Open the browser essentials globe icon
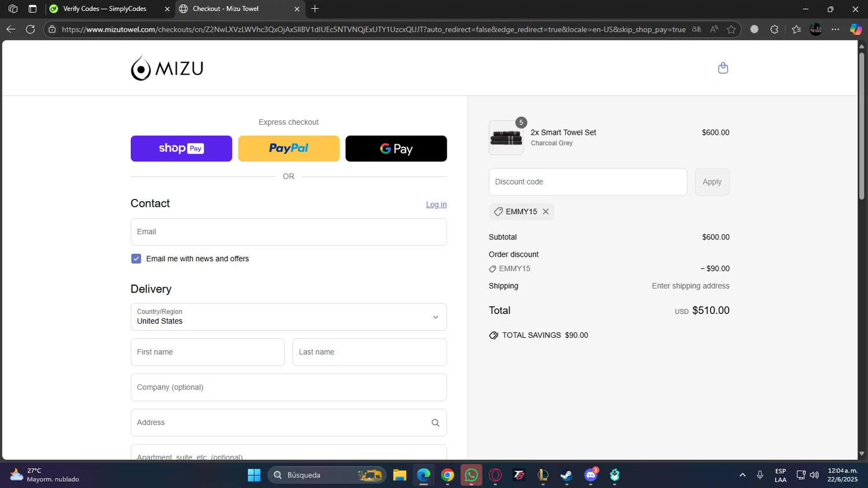 coord(755,29)
